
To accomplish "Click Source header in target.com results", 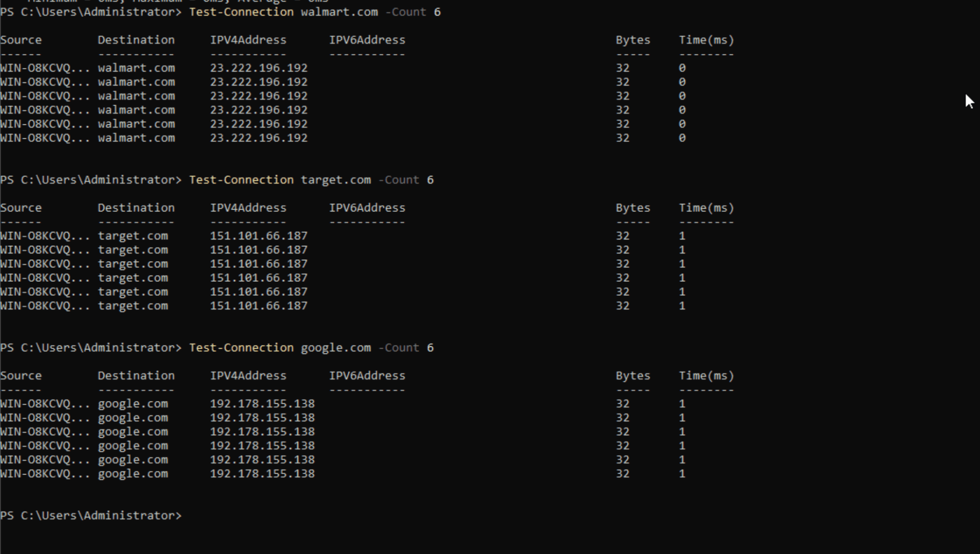I will (21, 208).
